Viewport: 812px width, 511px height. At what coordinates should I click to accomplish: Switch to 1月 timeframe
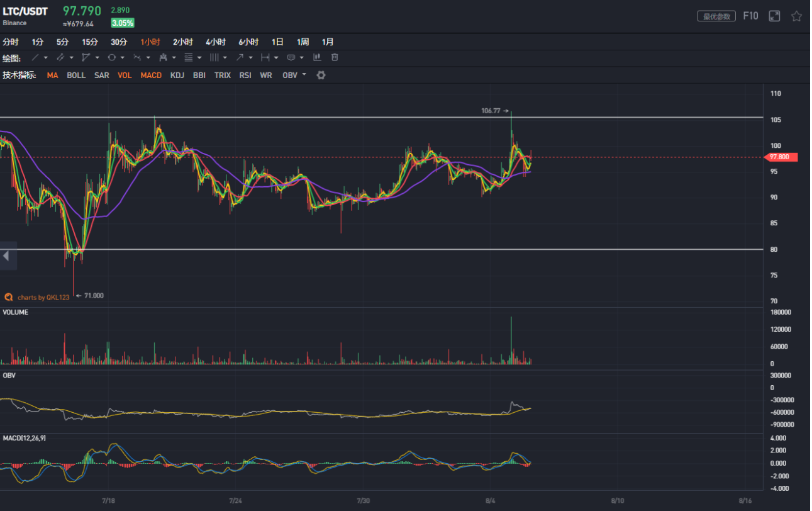pos(328,42)
